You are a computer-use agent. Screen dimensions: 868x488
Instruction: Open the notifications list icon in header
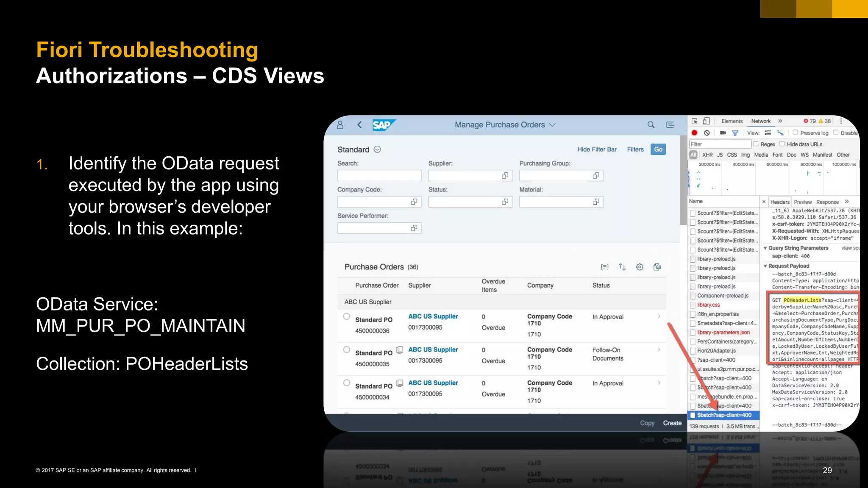coord(670,125)
